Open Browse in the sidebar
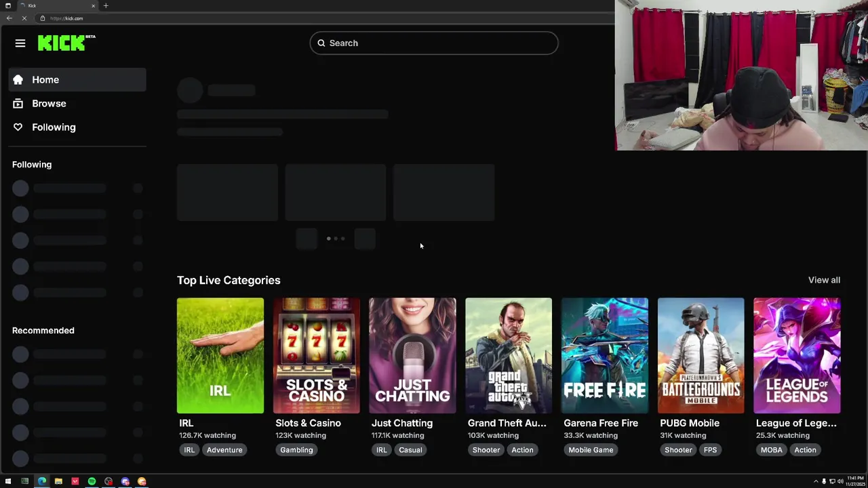Screen dimensions: 868x488 pos(77,103)
